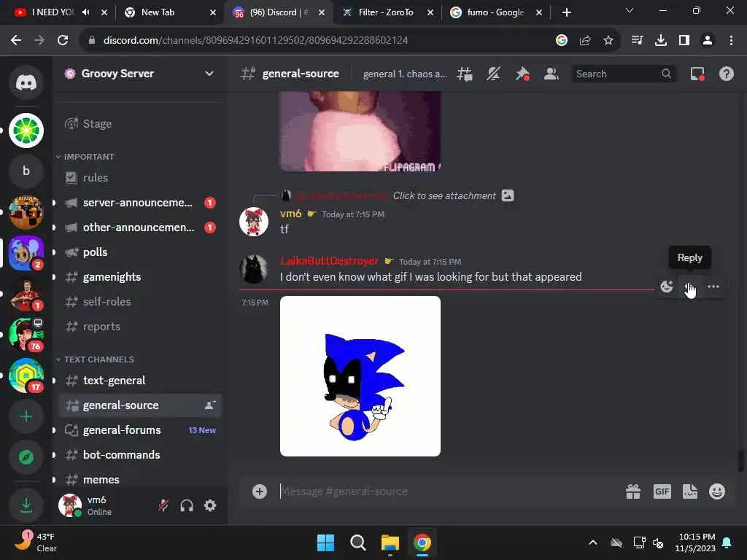Open the self-roles channel
Screen dimensions: 747x560
(x=139, y=301)
